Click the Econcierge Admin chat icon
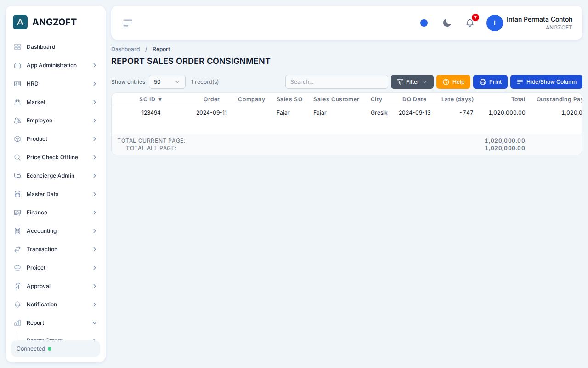This screenshot has width=588, height=368. pyautogui.click(x=17, y=176)
